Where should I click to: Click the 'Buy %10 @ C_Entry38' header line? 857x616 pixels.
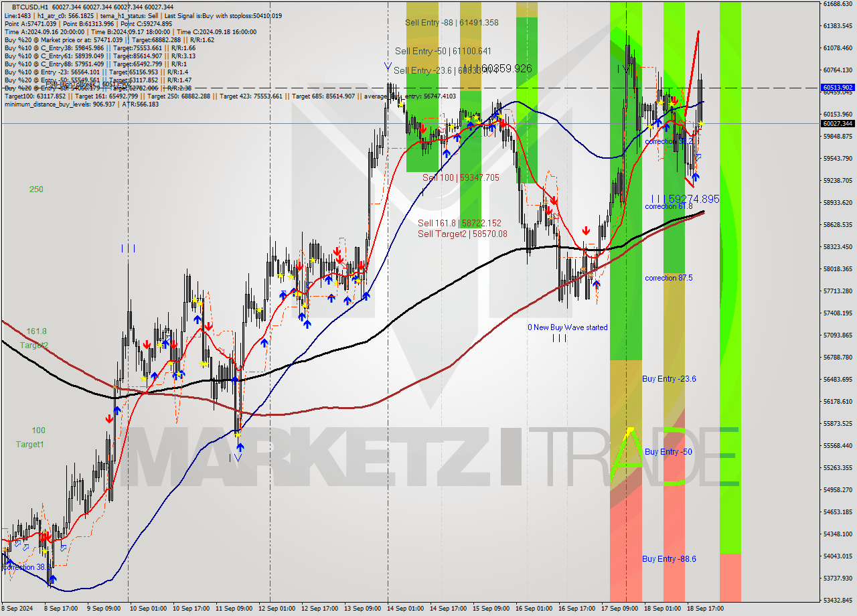[100, 48]
